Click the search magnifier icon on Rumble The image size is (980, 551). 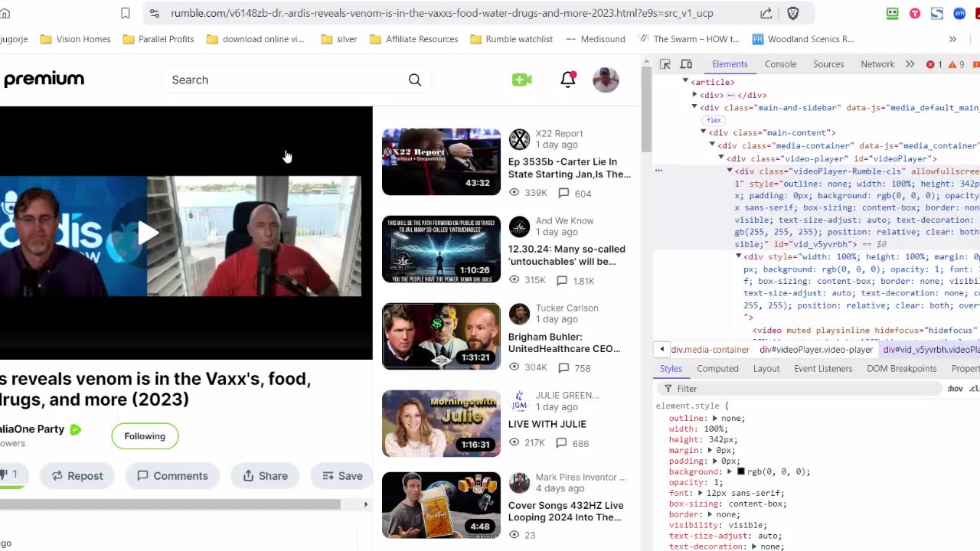click(x=415, y=80)
